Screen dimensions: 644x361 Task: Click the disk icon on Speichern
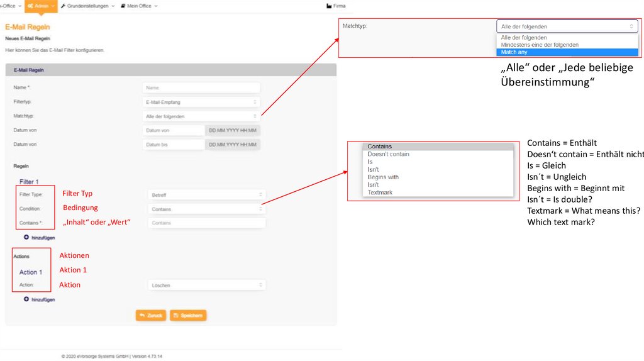coord(177,315)
